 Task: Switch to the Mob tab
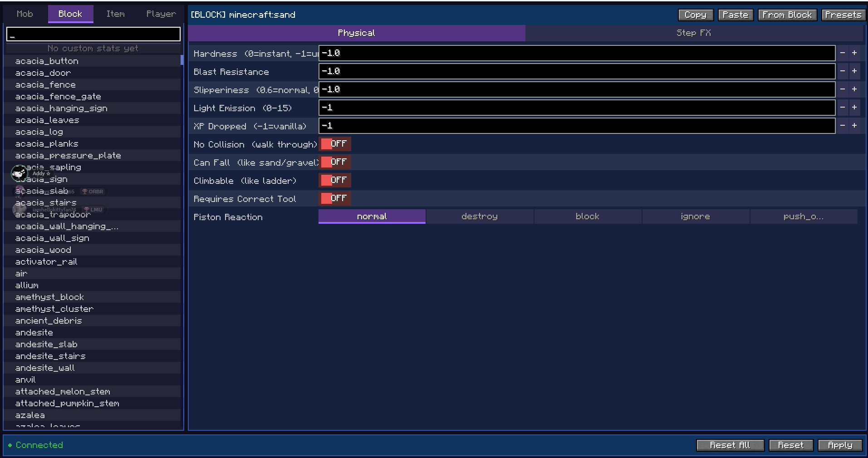click(25, 14)
